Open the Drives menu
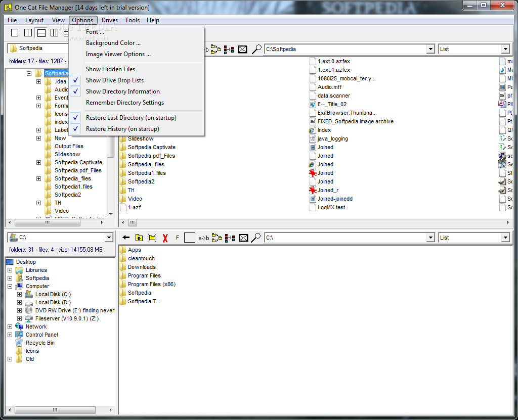 110,20
